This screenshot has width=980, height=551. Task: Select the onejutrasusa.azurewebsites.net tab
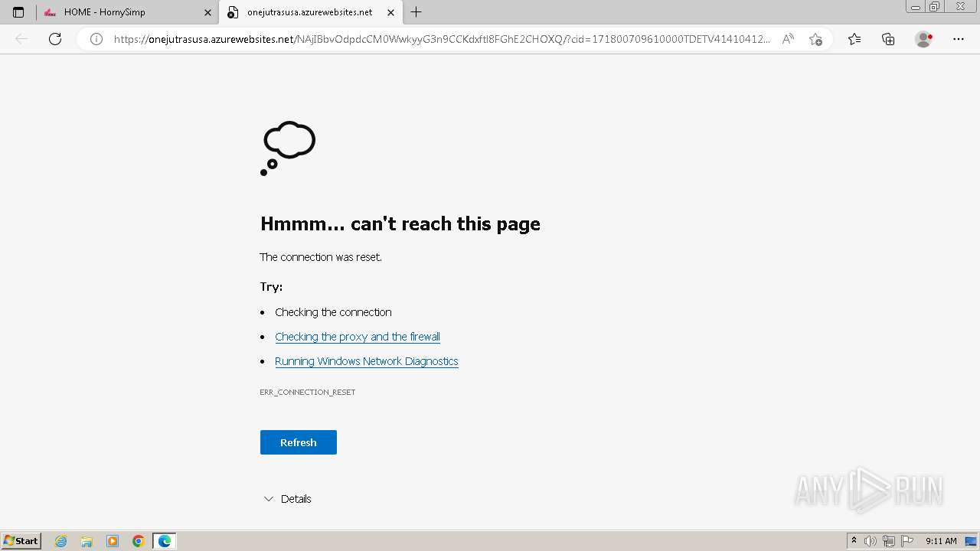click(x=309, y=12)
